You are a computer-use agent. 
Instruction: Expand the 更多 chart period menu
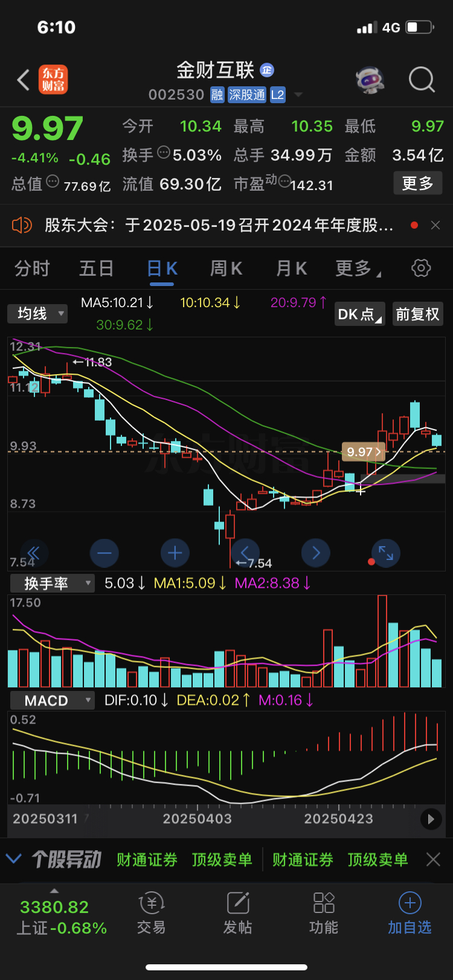(358, 268)
